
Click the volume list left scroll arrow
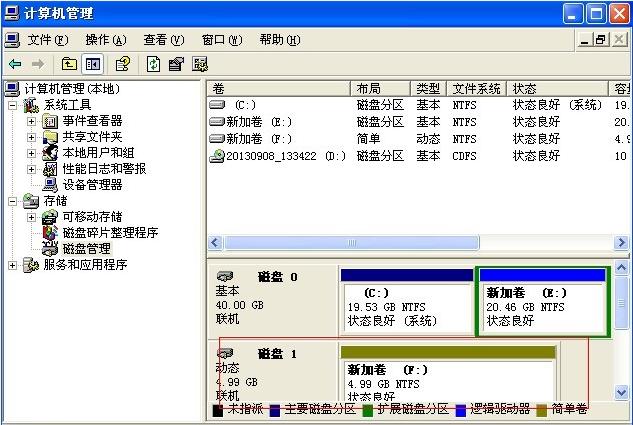(x=215, y=243)
